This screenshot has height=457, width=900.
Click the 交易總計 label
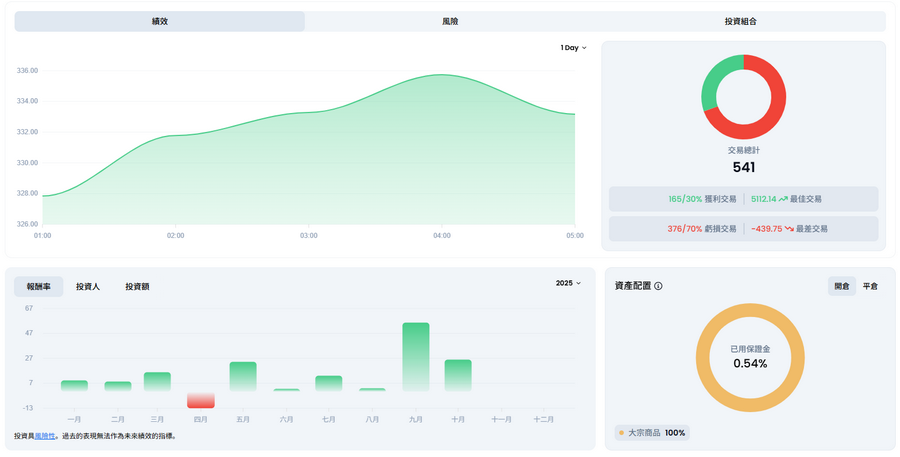pos(744,150)
